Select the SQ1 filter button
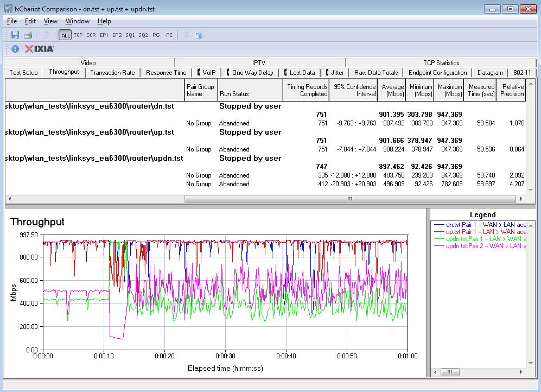 (130, 35)
